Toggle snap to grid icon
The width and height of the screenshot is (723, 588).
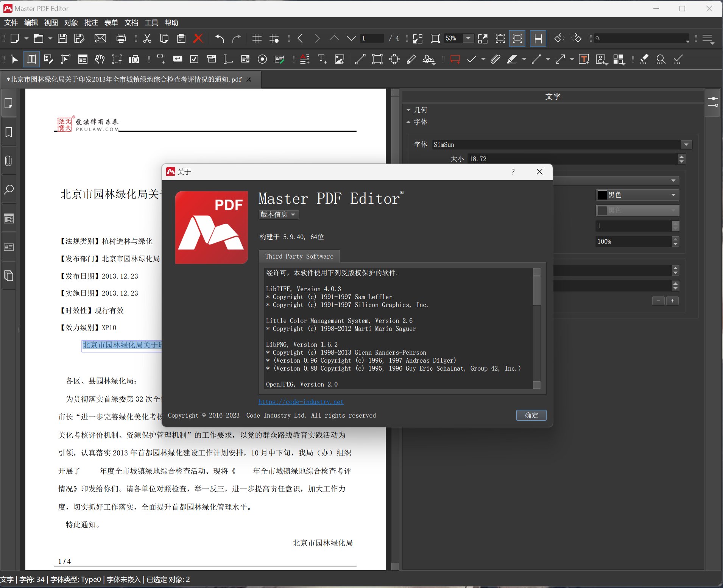coord(274,38)
